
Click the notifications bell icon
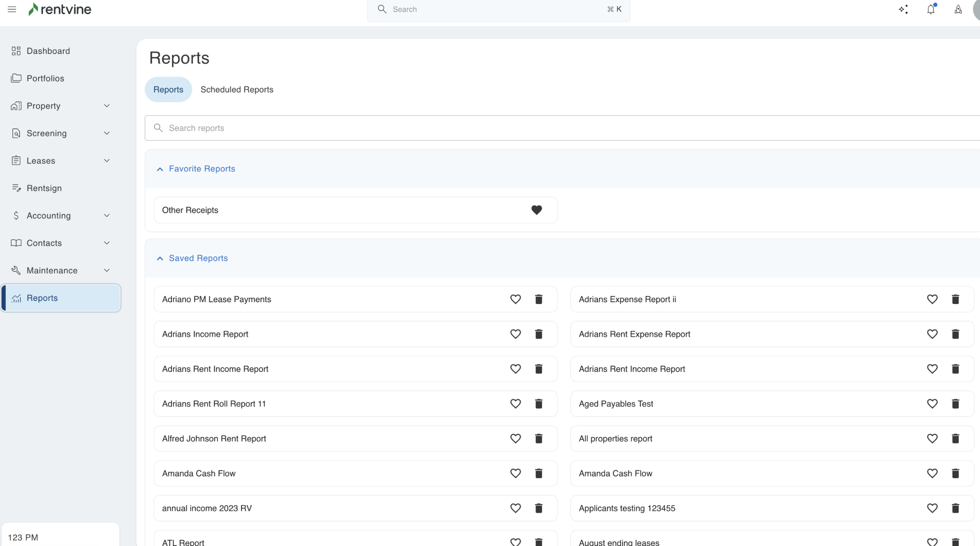click(930, 10)
